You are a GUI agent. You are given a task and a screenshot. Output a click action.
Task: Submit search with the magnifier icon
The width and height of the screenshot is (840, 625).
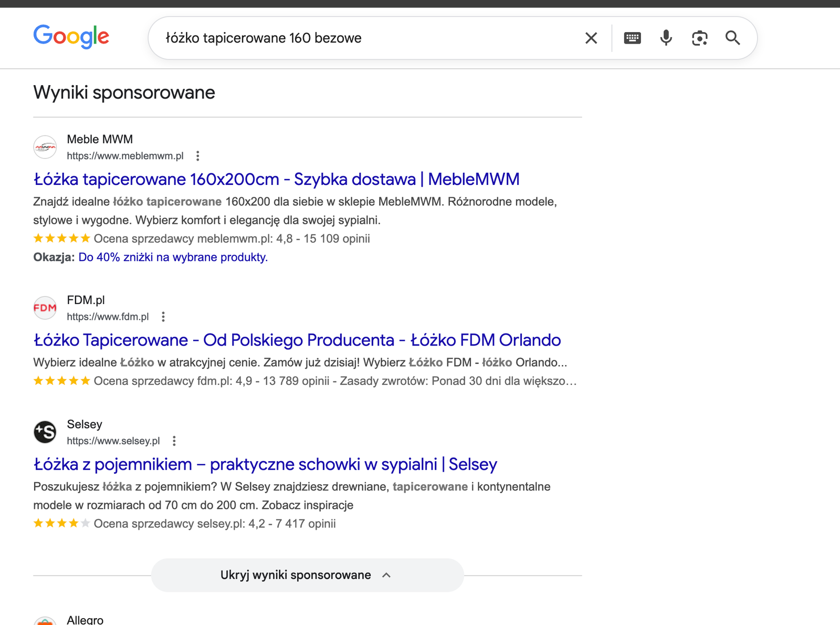(x=733, y=38)
